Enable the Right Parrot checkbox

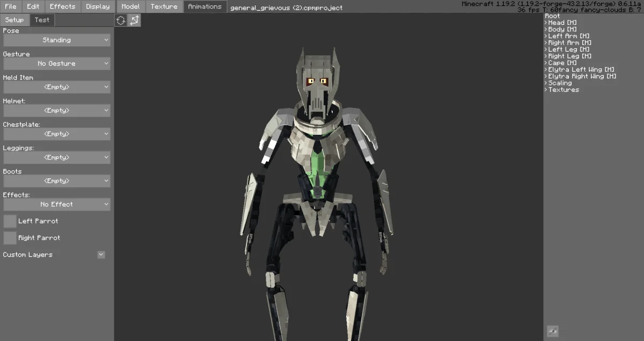[x=10, y=238]
